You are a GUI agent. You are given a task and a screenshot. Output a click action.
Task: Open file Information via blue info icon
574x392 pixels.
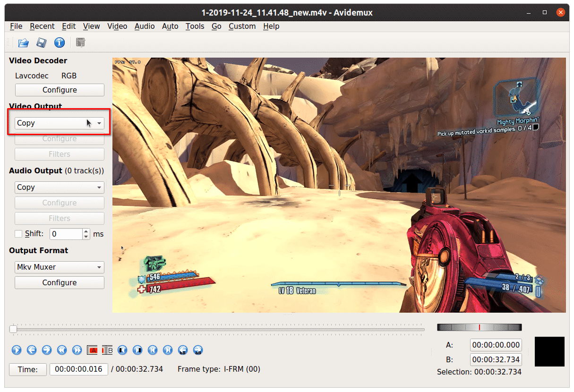(x=60, y=43)
